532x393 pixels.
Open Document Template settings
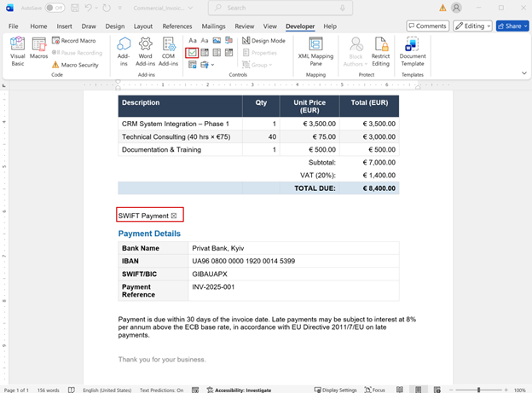click(413, 51)
